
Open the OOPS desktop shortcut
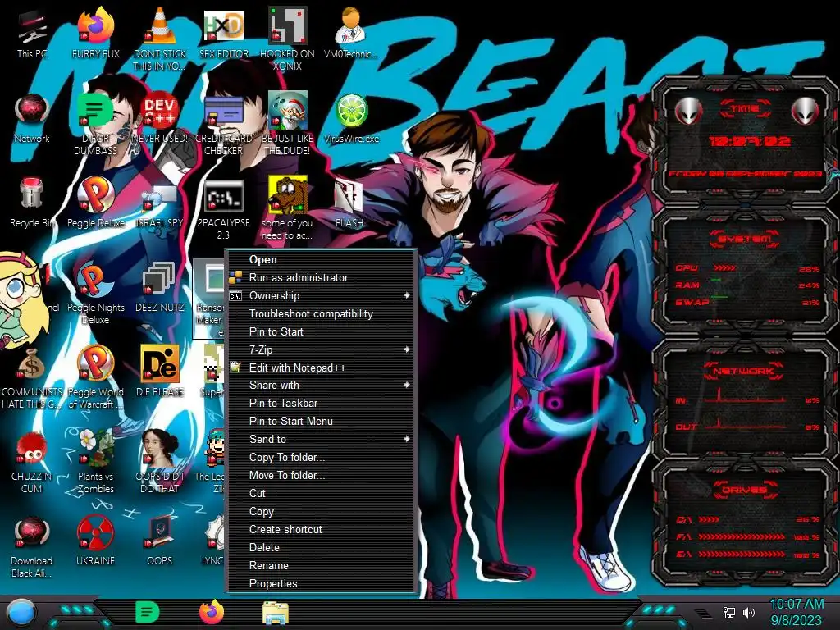[160, 542]
